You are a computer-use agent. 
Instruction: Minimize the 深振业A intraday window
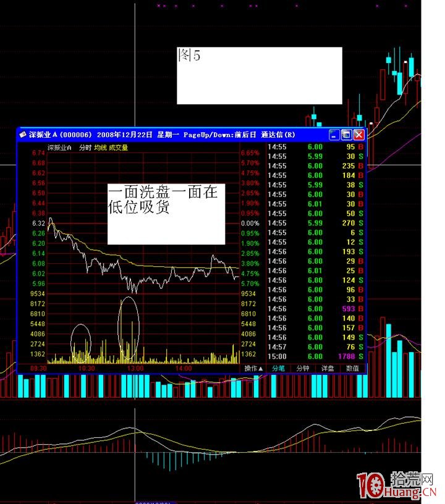coord(334,135)
